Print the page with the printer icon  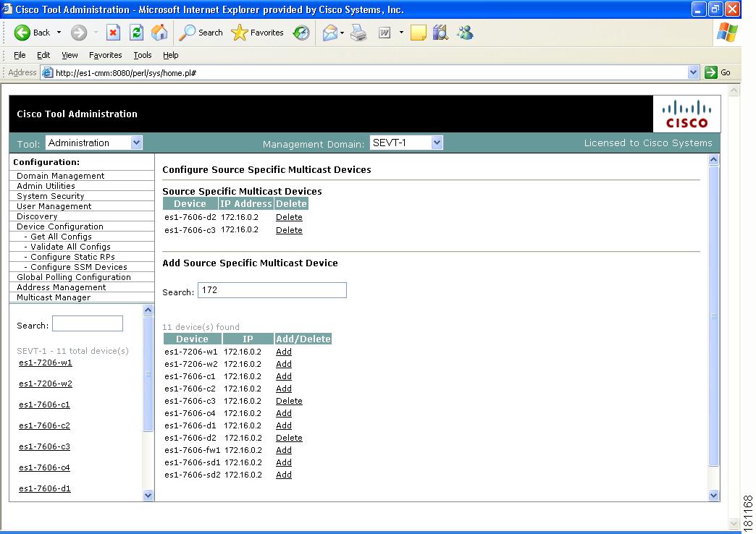tap(358, 33)
